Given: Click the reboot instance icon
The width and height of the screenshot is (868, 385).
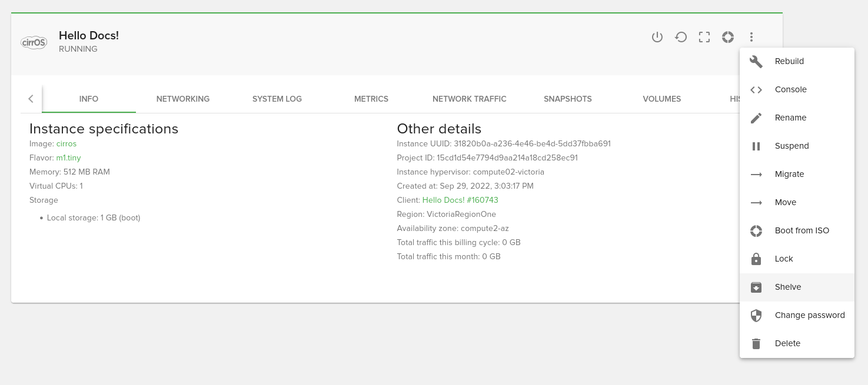Looking at the screenshot, I should point(681,37).
